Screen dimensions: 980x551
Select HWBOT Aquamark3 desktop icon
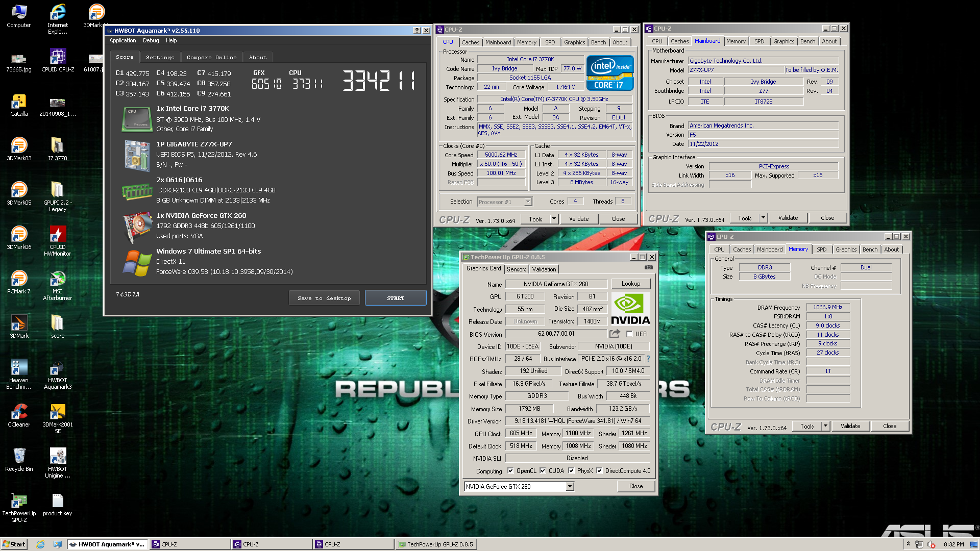(x=58, y=374)
